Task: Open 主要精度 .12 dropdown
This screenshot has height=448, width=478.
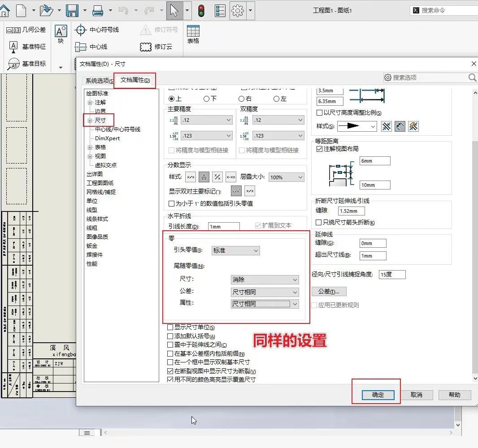Action: (207, 120)
